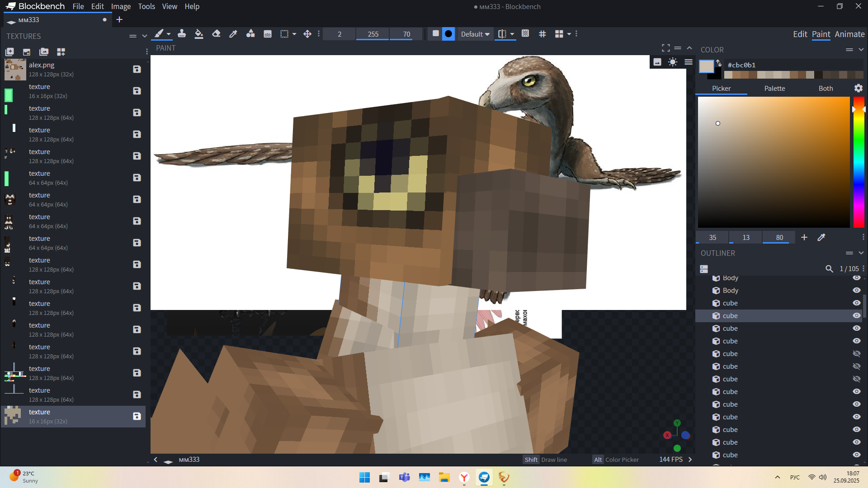Switch to Animate mode

pos(849,34)
